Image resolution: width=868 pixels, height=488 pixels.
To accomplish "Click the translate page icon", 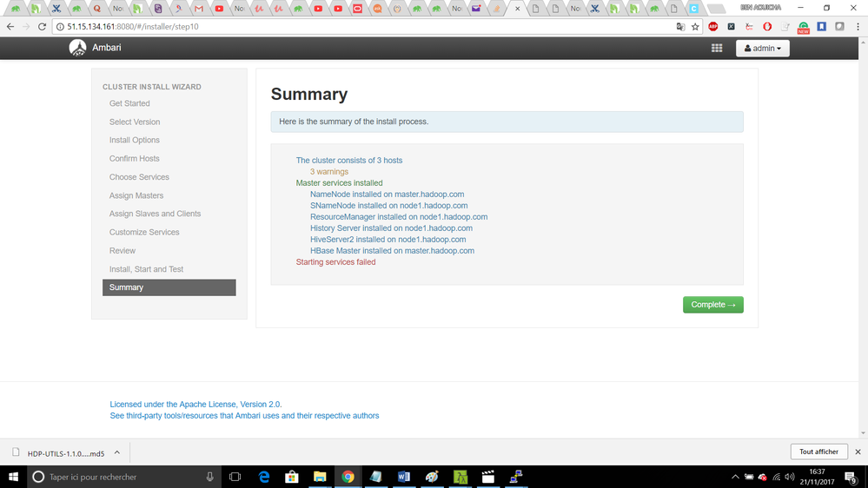I will coord(680,27).
